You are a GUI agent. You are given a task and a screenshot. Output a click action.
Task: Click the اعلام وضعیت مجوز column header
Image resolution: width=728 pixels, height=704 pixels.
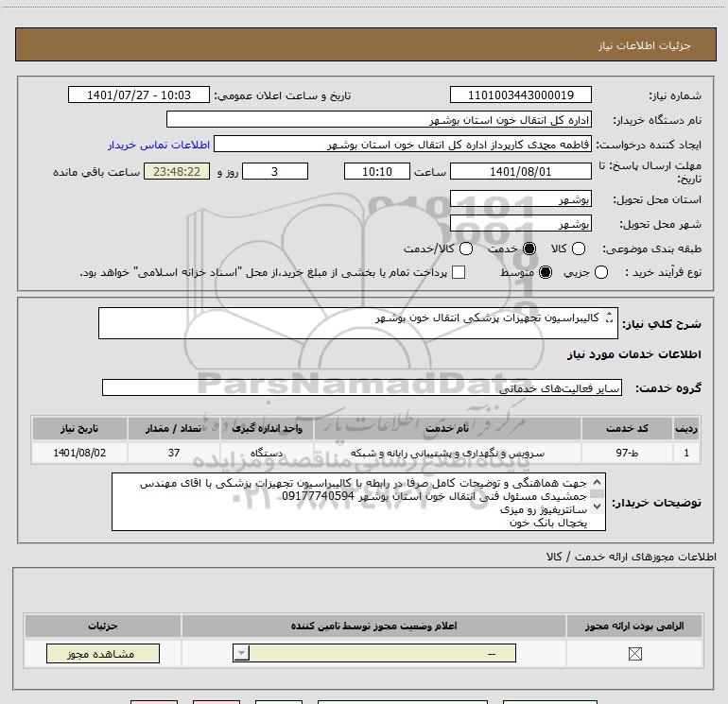click(373, 626)
